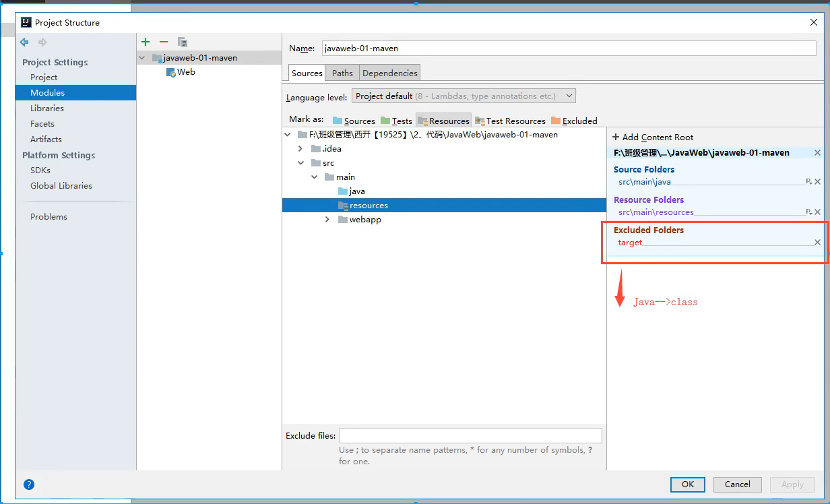Edit properties of src\main\resources folder

click(x=808, y=212)
